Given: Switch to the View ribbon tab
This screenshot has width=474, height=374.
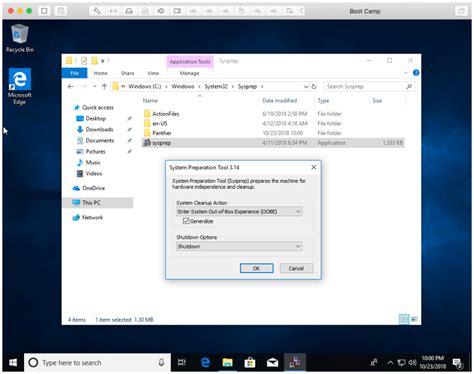Looking at the screenshot, I should click(153, 73).
